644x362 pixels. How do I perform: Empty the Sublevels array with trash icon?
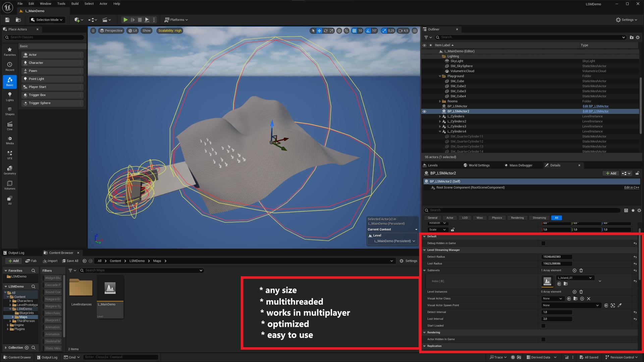click(x=581, y=270)
